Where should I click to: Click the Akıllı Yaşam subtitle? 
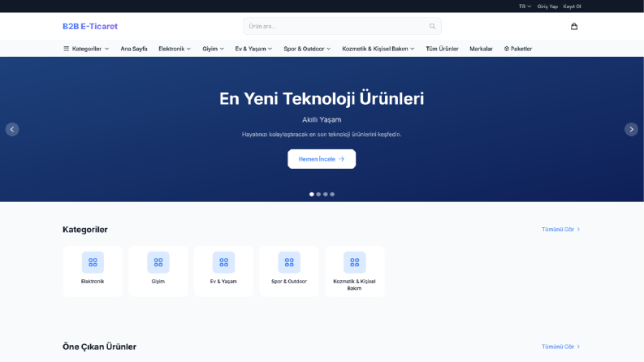(x=322, y=120)
